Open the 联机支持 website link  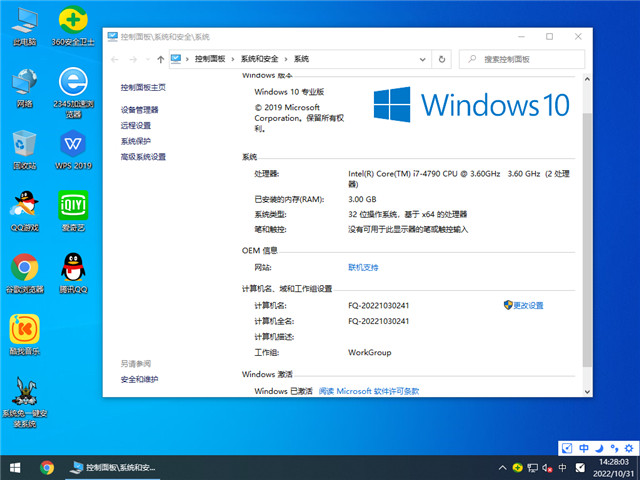coord(363,268)
